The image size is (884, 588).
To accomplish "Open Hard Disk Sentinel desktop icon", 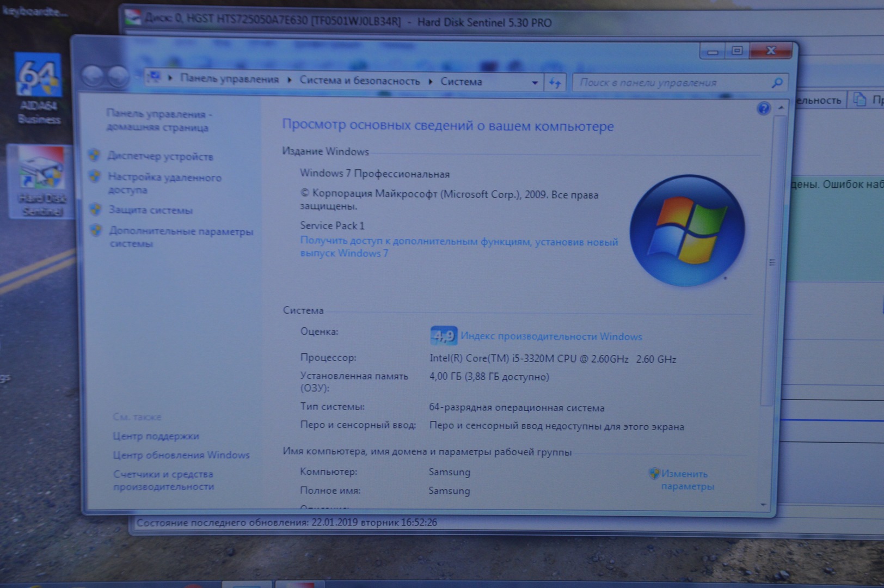I will click(x=41, y=181).
